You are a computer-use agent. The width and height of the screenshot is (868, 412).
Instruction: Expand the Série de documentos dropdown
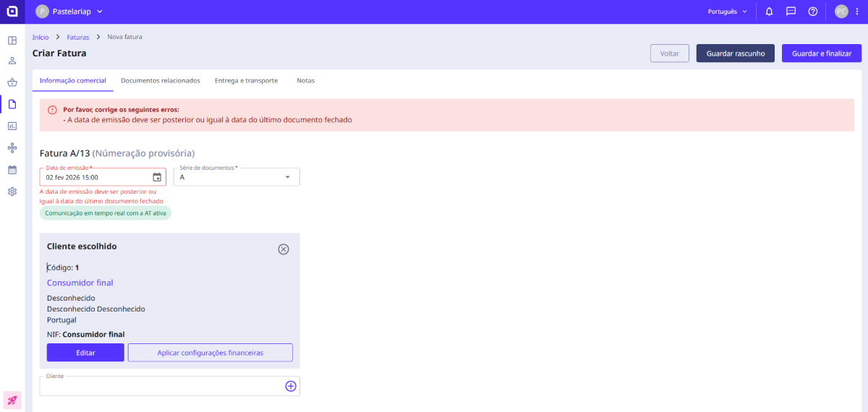[x=287, y=177]
